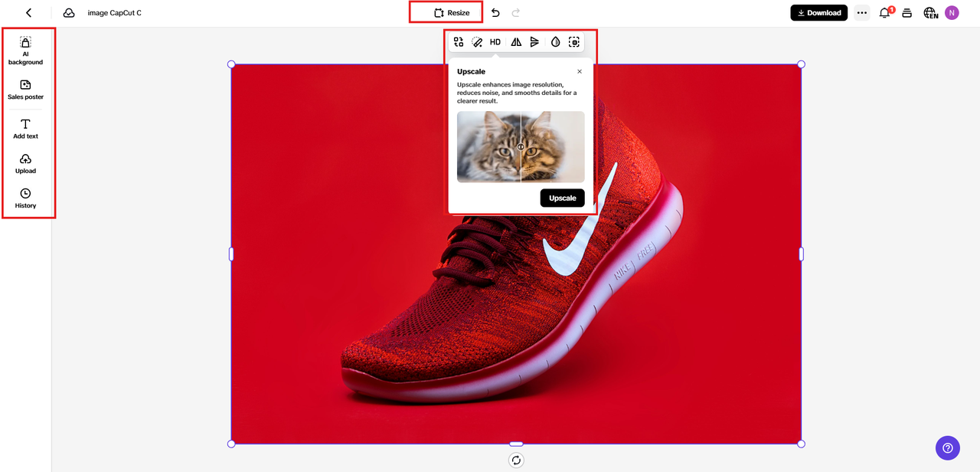Click the bottom-left corner handle of image

(231, 444)
